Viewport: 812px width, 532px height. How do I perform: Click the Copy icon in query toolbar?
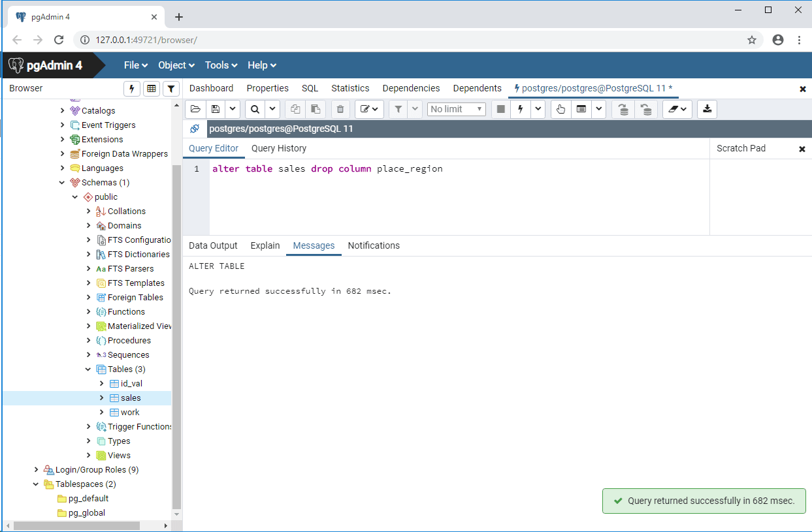(x=295, y=109)
